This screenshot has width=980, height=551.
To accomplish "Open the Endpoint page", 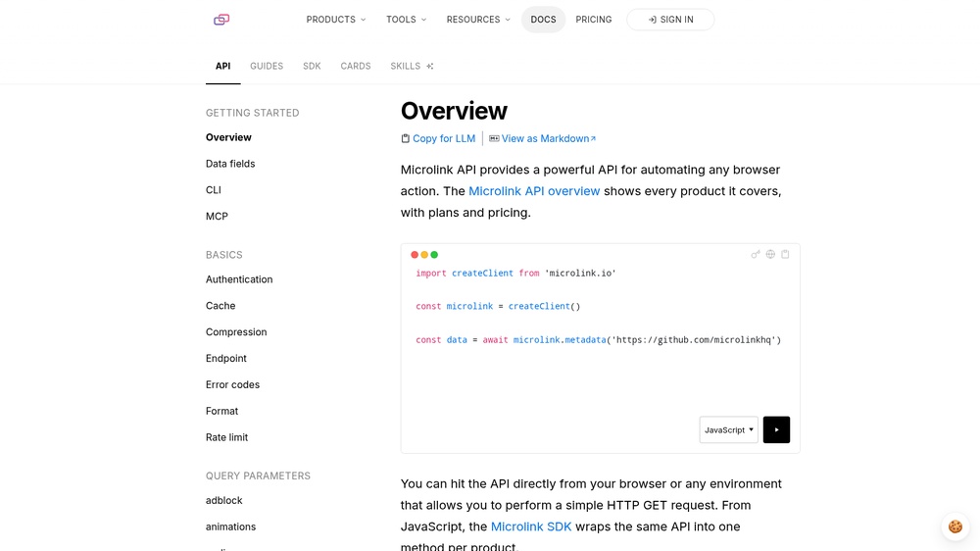I will 226,359.
